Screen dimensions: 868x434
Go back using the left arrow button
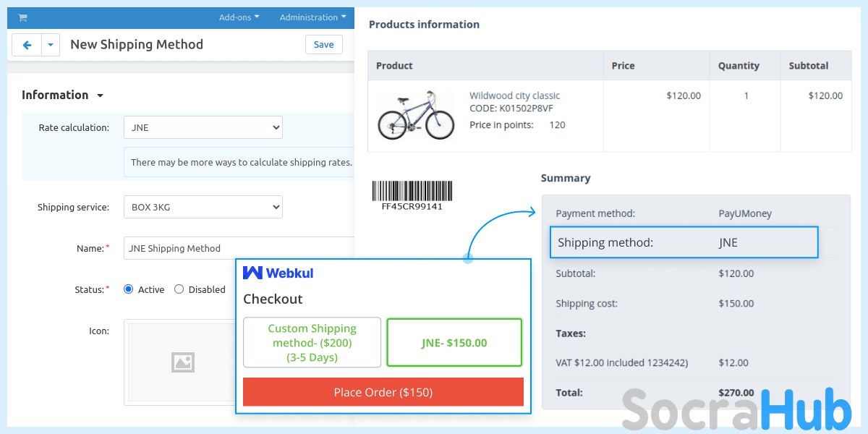coord(27,45)
